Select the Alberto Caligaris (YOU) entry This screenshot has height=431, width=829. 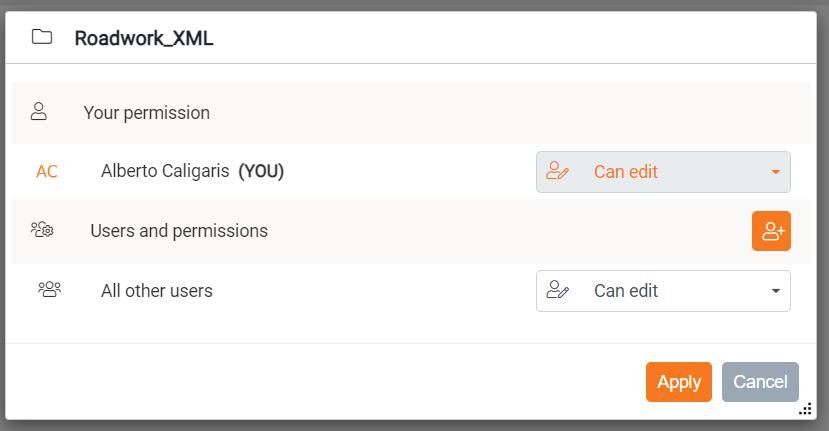point(192,172)
